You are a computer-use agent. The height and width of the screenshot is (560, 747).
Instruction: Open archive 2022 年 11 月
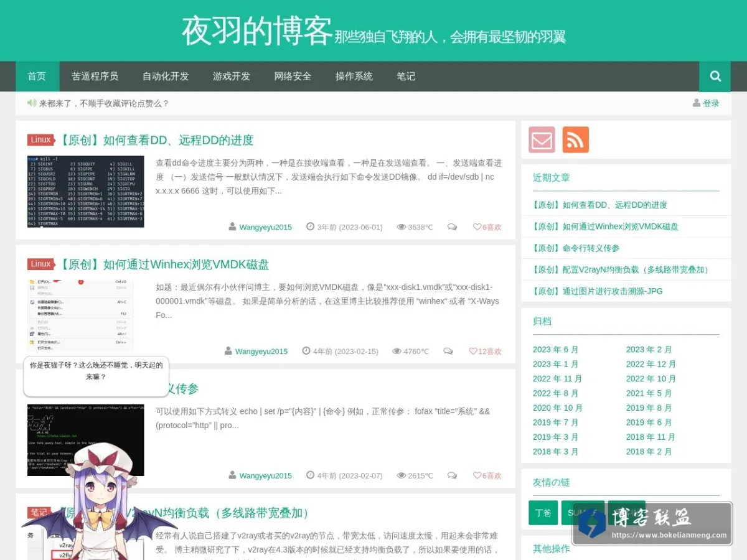[x=557, y=379]
